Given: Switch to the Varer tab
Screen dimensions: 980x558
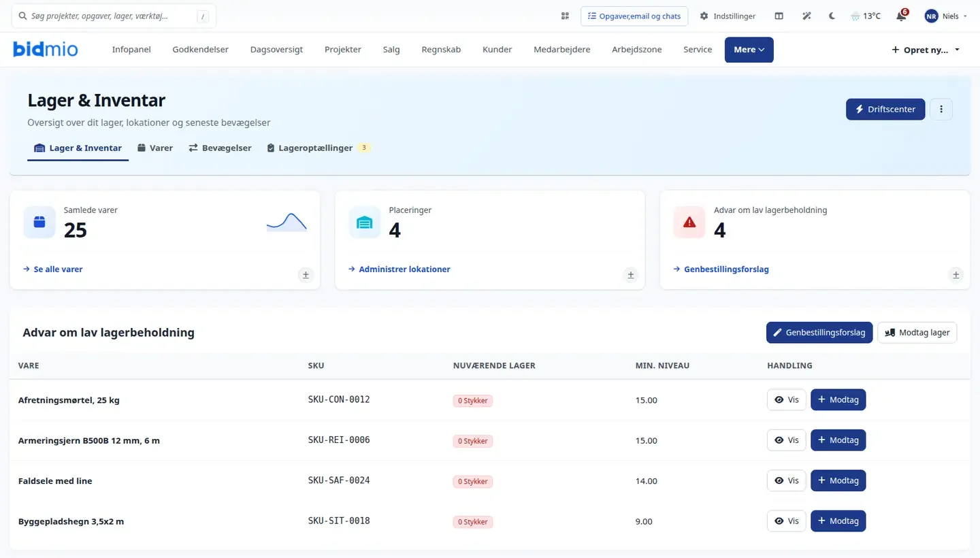Looking at the screenshot, I should (155, 148).
